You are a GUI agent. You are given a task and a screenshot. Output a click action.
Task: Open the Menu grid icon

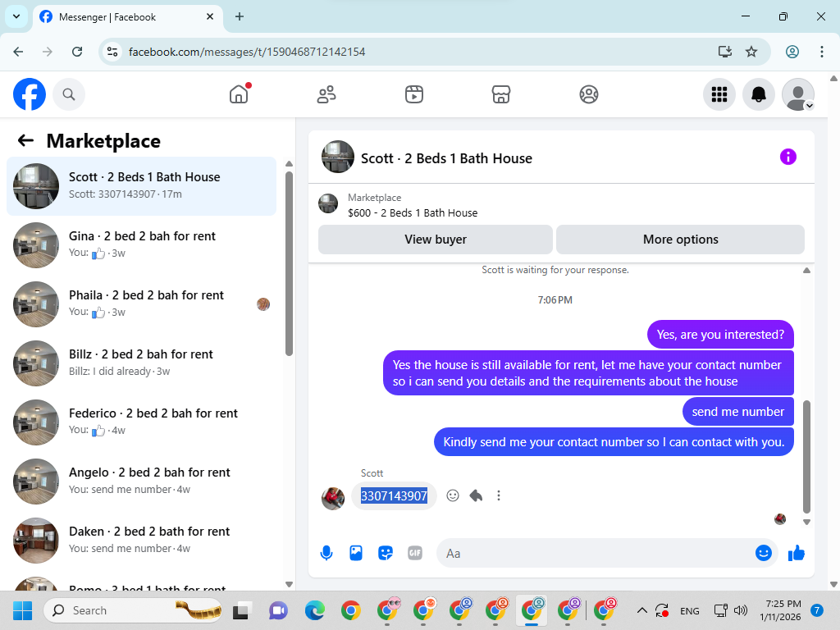(x=719, y=94)
